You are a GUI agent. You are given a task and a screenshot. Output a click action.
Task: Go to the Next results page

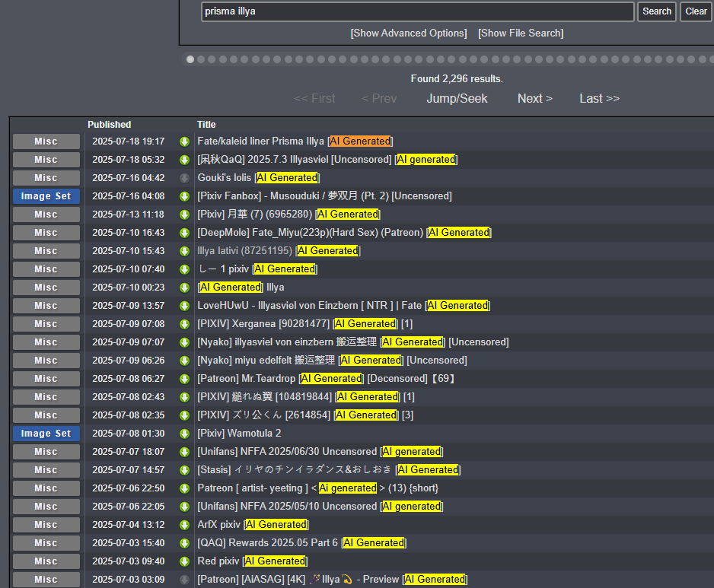pyautogui.click(x=535, y=98)
